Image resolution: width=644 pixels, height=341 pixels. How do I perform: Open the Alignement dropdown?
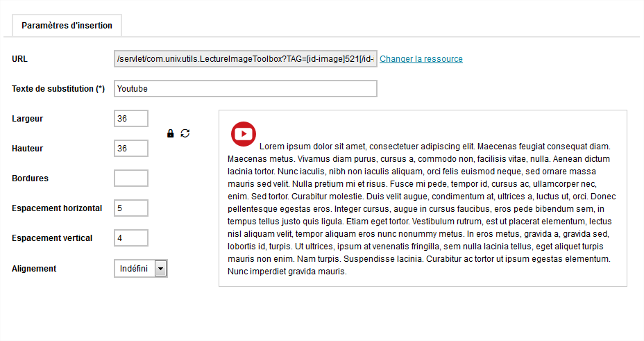pyautogui.click(x=141, y=269)
